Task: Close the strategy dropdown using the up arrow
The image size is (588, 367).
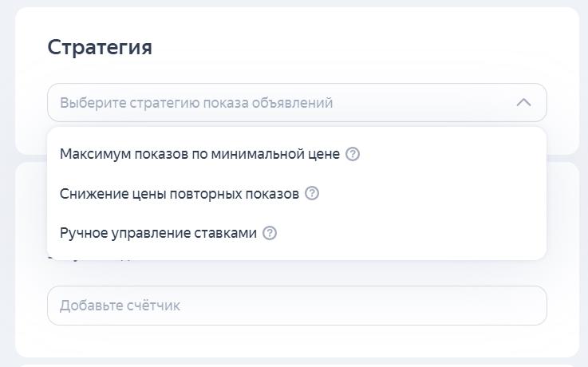Action: click(523, 103)
